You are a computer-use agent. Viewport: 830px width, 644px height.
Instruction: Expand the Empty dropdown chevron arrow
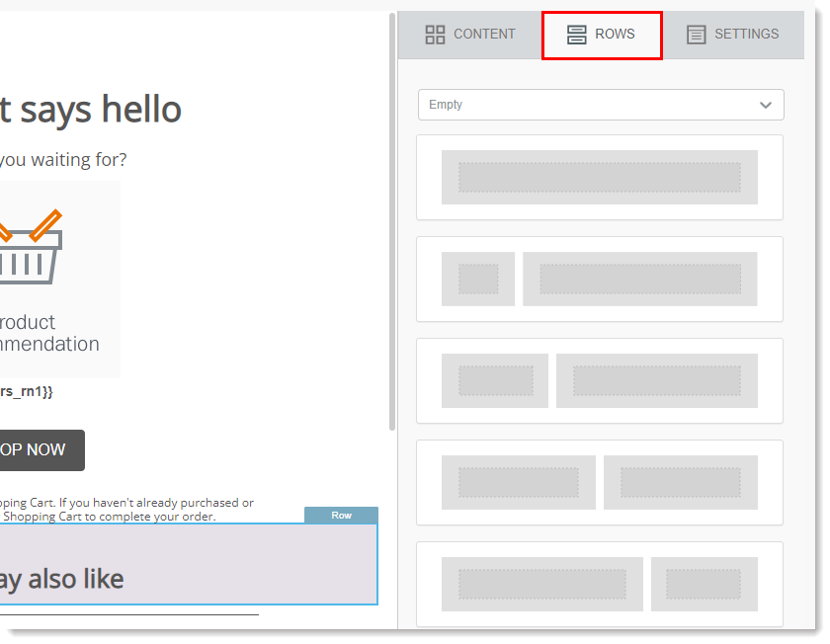tap(766, 105)
